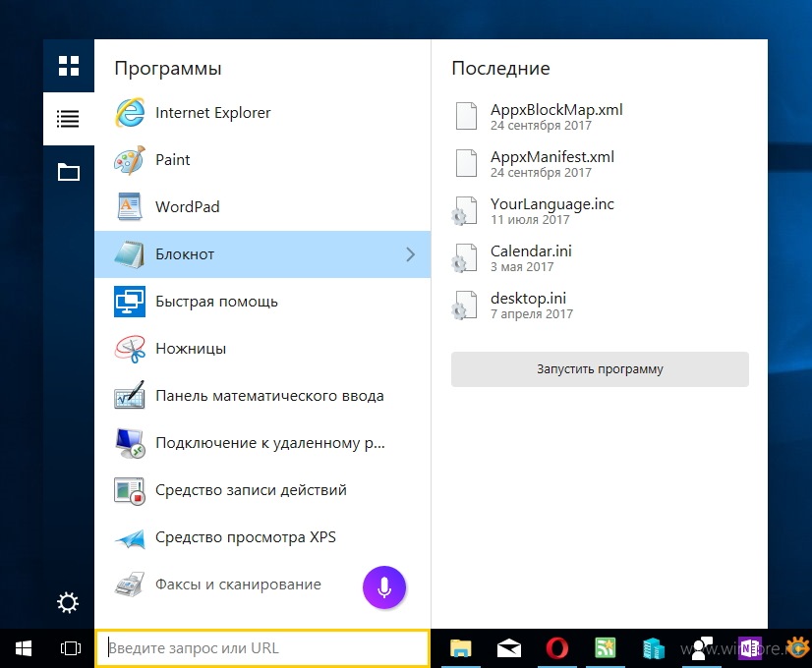
Task: Open the blue building app on taskbar
Action: (653, 649)
